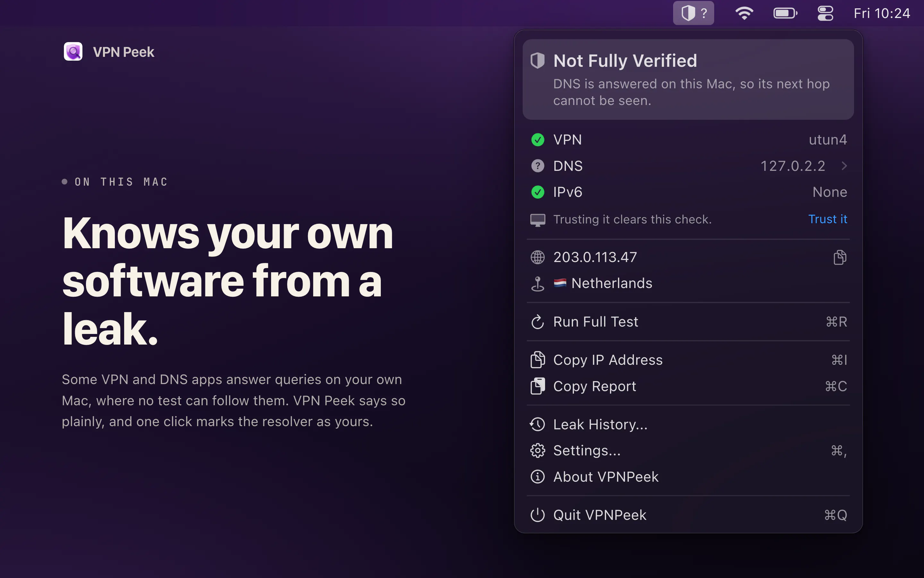This screenshot has height=578, width=924.
Task: Click the VPNPeek shield menu bar icon
Action: [x=693, y=13]
